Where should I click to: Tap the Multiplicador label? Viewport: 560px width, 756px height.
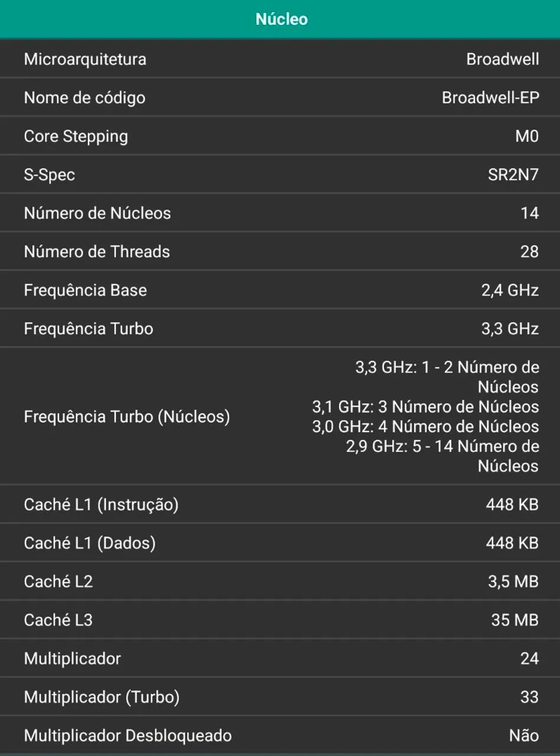coord(73,659)
